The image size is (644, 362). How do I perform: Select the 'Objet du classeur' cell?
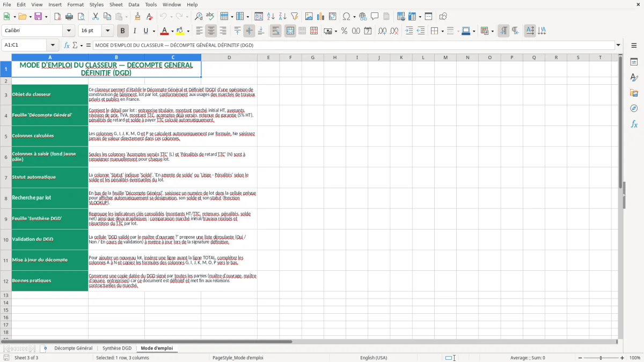[x=50, y=94]
